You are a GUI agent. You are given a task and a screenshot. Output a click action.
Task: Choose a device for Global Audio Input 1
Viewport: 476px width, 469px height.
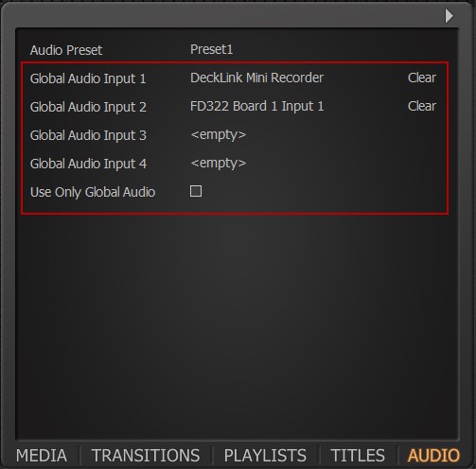[257, 78]
